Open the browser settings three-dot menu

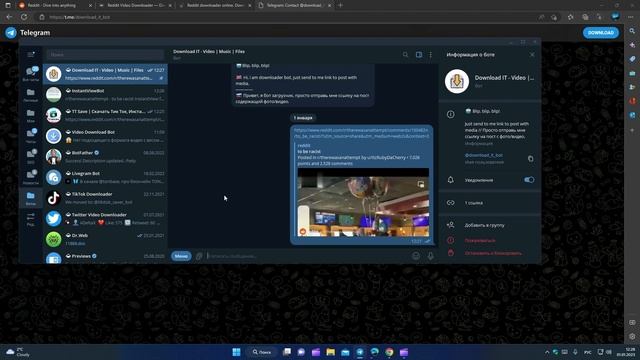[x=630, y=17]
